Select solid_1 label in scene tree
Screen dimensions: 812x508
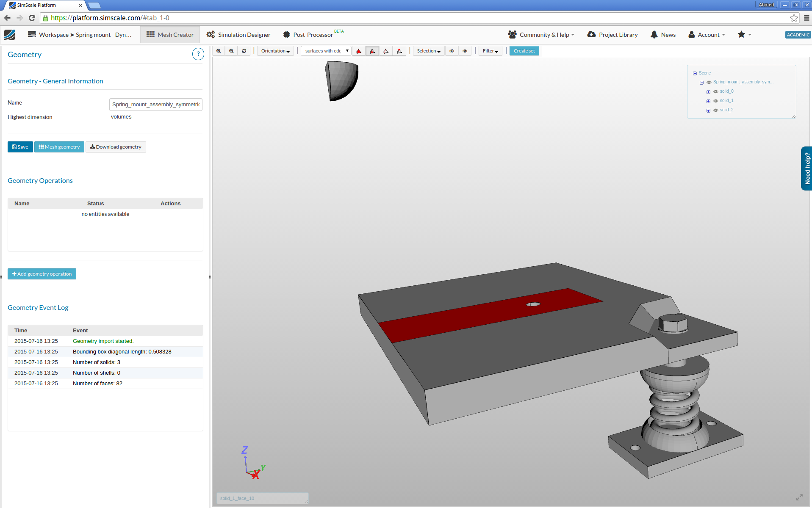pos(727,101)
